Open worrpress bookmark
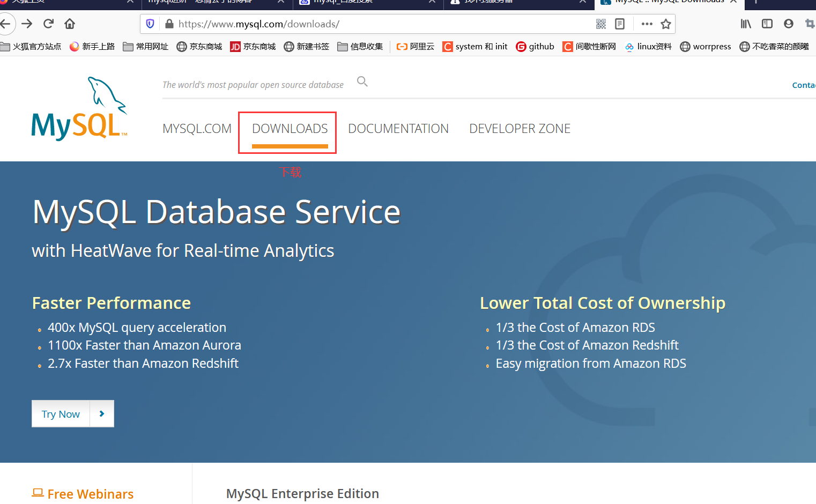The height and width of the screenshot is (504, 816). [706, 47]
